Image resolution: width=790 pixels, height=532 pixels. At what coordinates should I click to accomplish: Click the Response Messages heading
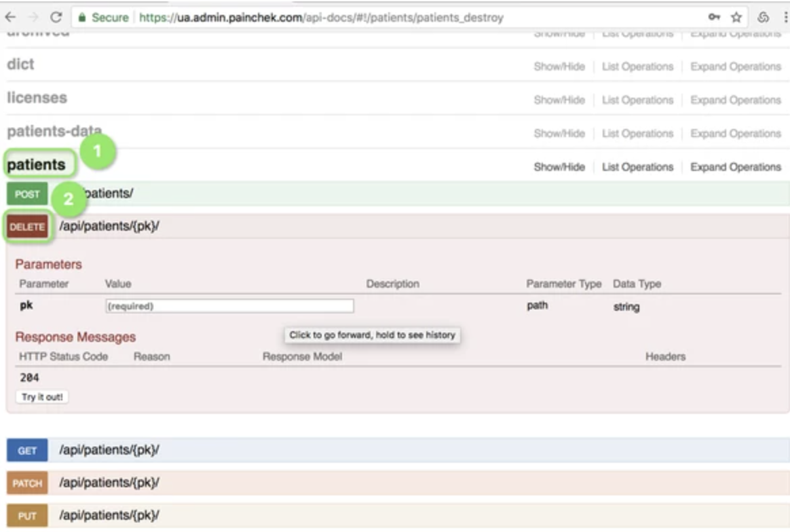(75, 337)
